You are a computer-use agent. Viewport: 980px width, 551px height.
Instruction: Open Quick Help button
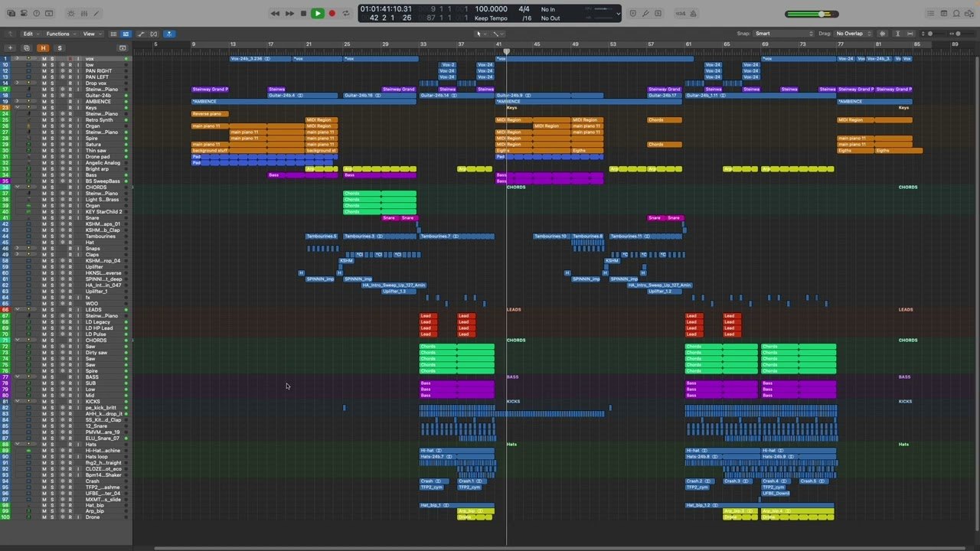[x=37, y=13]
